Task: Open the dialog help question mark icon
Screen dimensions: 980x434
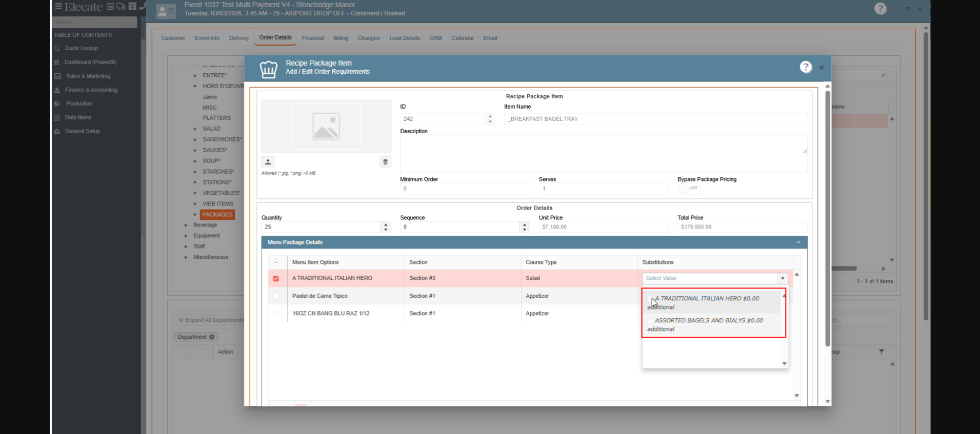Action: pos(806,67)
